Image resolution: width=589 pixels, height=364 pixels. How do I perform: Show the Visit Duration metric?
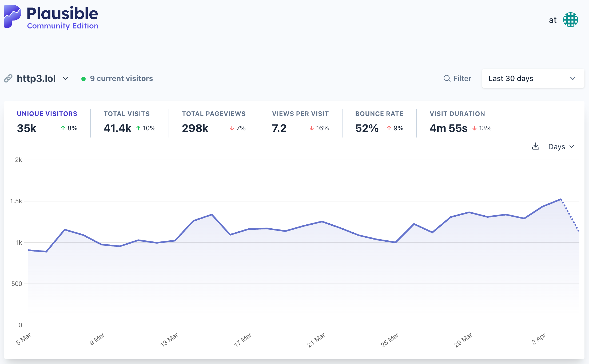tap(457, 114)
